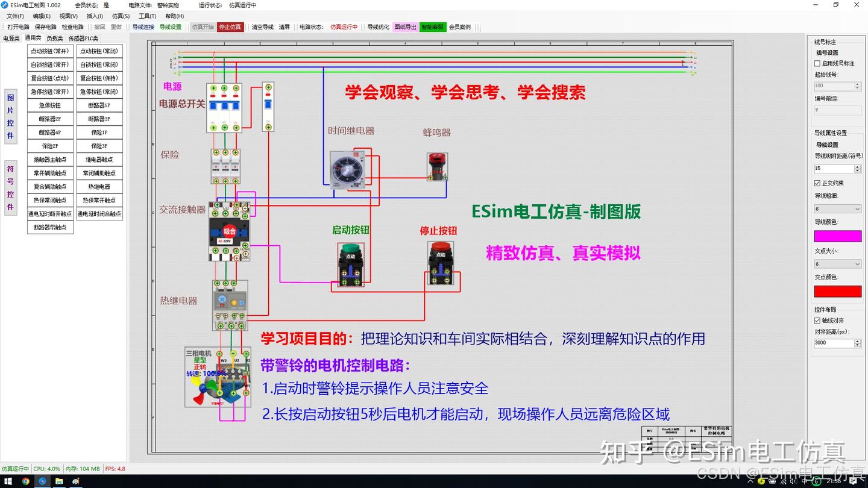Viewport: 868px width, 488px height.
Task: Switch to the 负载类 tab
Action: [55, 39]
